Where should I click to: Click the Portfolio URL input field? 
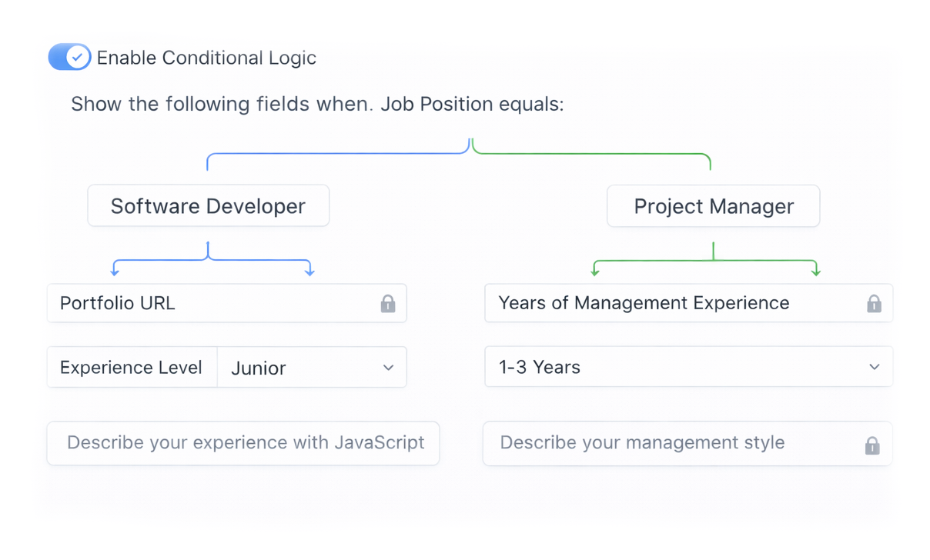click(x=192, y=303)
